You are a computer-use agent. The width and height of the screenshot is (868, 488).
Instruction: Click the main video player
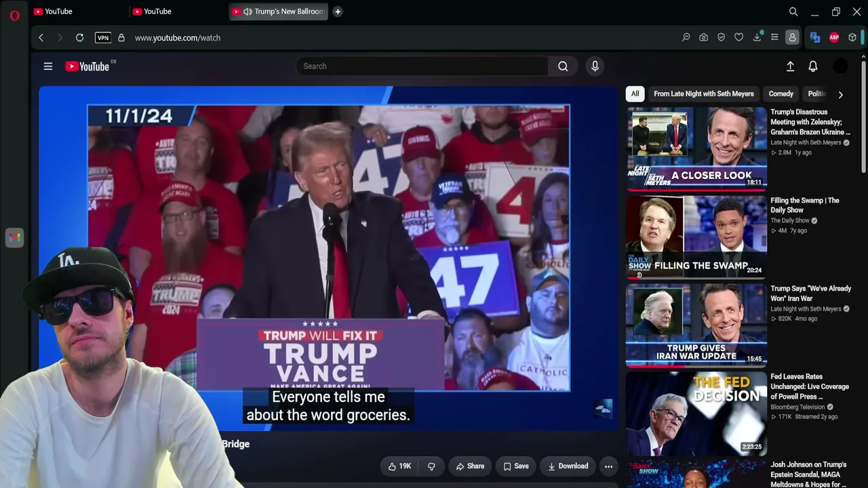click(x=328, y=258)
